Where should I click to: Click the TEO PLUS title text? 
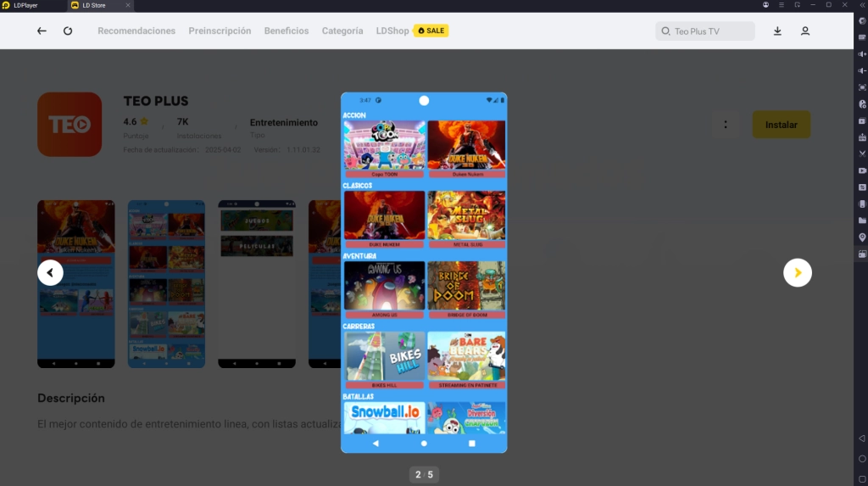(156, 101)
